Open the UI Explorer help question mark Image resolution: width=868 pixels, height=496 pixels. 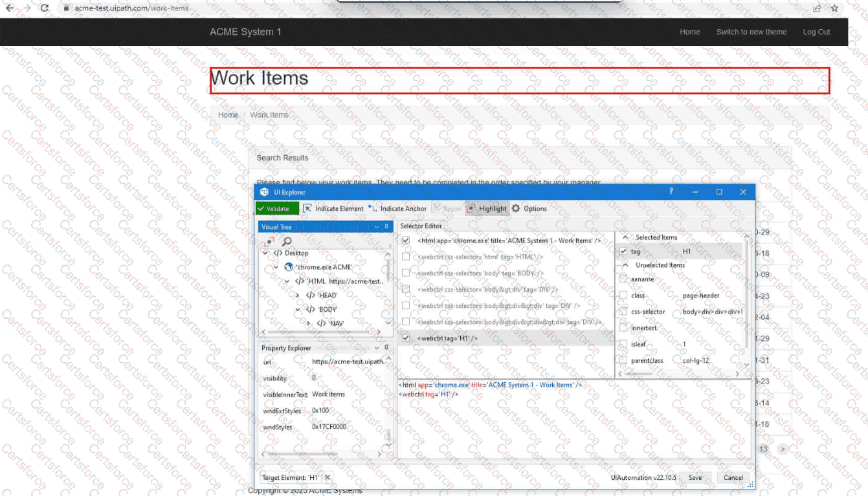(671, 191)
